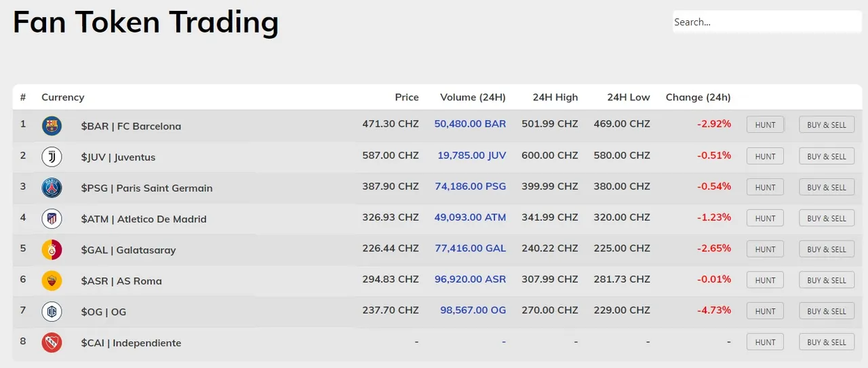Open Buy & Sell for Paris Saint Germain
The image size is (868, 368).
[x=827, y=187]
